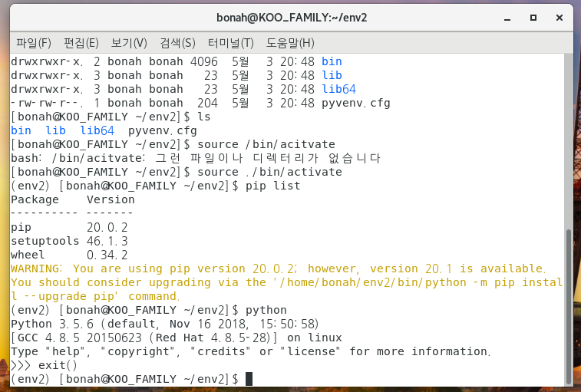Click the 'source /bin/acitvate' typo command
The height and width of the screenshot is (392, 581).
point(266,144)
